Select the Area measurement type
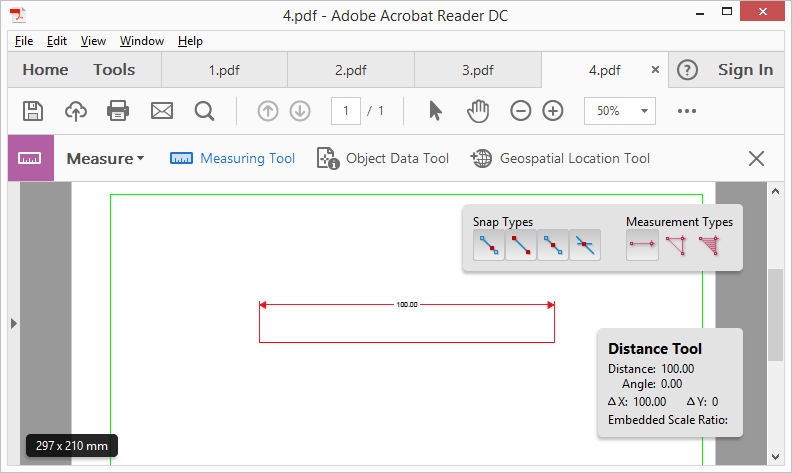This screenshot has height=473, width=792. click(709, 246)
